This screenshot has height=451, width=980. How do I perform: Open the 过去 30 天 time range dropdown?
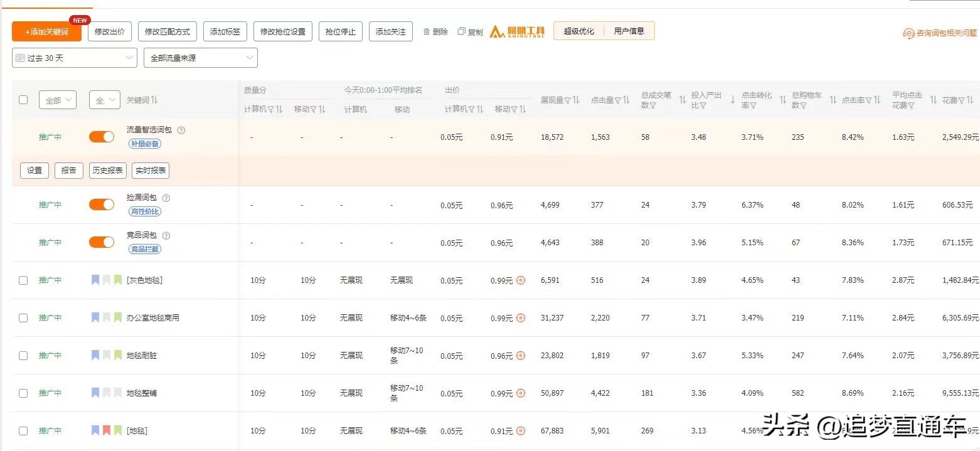point(73,58)
